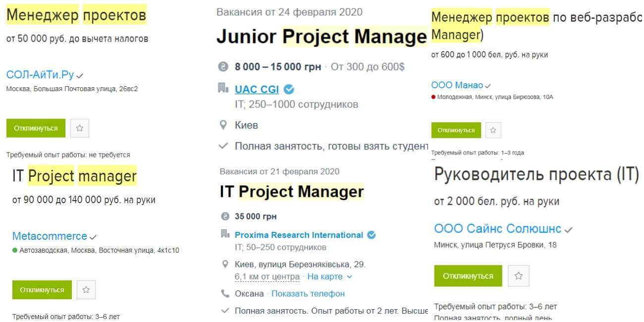The width and height of the screenshot is (644, 322).
Task: Open the Junior Project Manager vacancy title
Action: coord(322,37)
